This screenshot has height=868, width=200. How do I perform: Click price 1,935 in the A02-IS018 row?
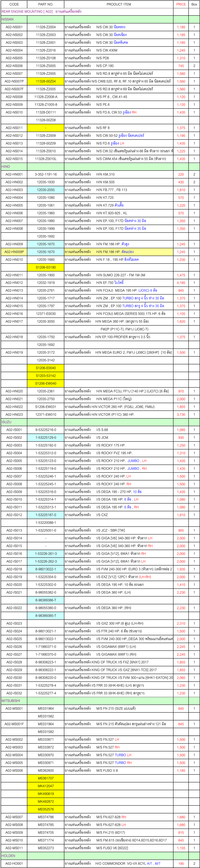[x=181, y=569]
